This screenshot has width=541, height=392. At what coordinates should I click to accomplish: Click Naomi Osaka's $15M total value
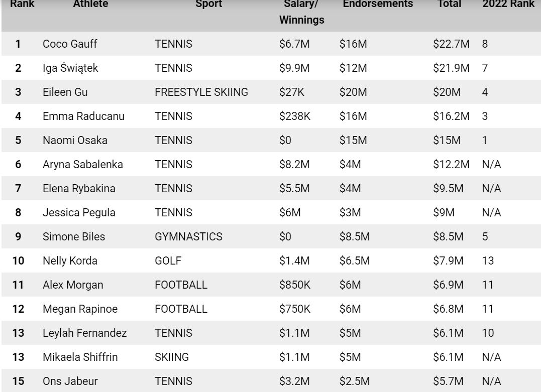click(x=447, y=141)
